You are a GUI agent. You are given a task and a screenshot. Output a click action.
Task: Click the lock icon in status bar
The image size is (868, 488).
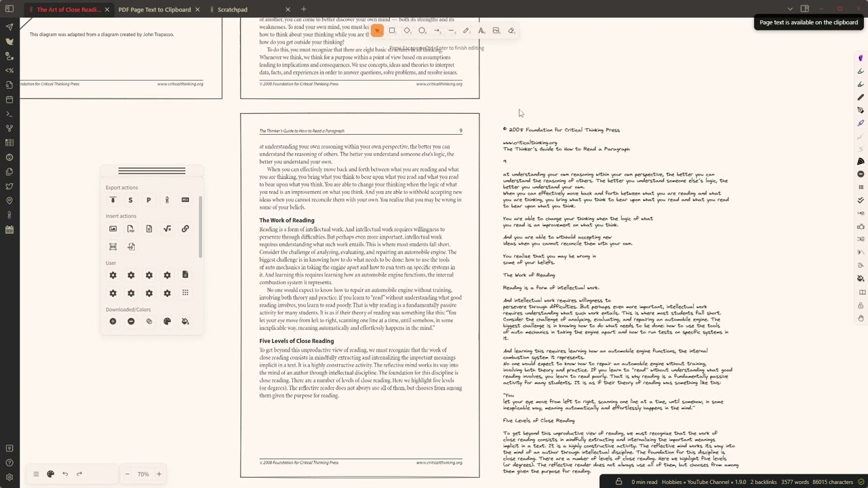619,482
